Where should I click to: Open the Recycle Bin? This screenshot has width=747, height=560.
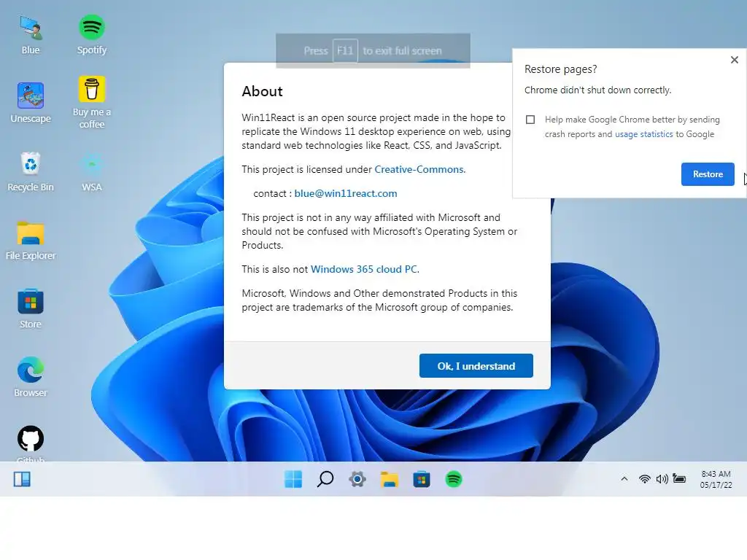(x=31, y=171)
